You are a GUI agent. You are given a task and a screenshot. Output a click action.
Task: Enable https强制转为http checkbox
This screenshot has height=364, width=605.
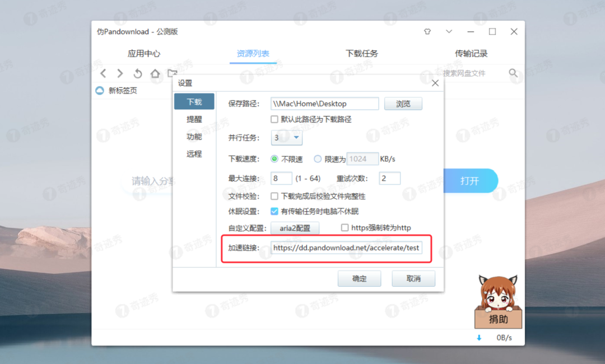pos(345,228)
